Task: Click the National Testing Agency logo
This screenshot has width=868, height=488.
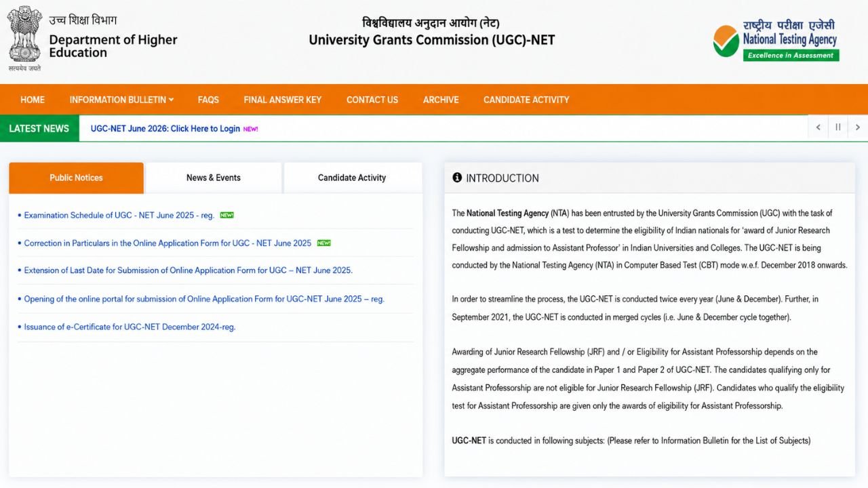Action: [x=776, y=40]
